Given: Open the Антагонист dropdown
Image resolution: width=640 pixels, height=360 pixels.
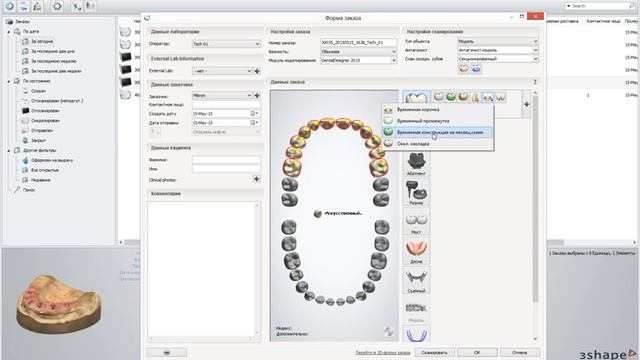Looking at the screenshot, I should pyautogui.click(x=498, y=50).
